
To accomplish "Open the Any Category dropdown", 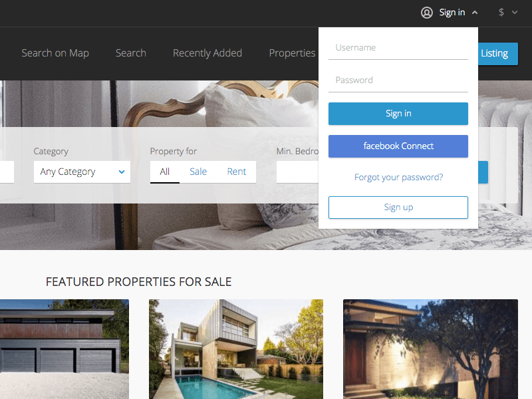I will (x=82, y=172).
